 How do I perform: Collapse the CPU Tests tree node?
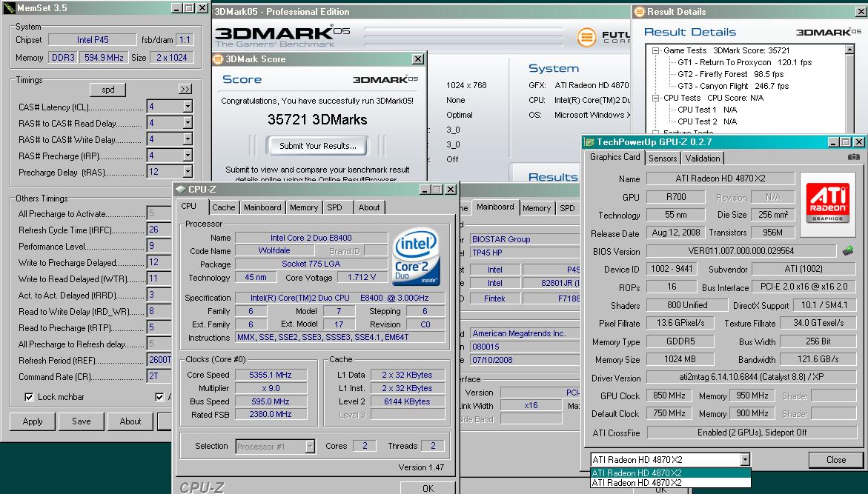[655, 98]
